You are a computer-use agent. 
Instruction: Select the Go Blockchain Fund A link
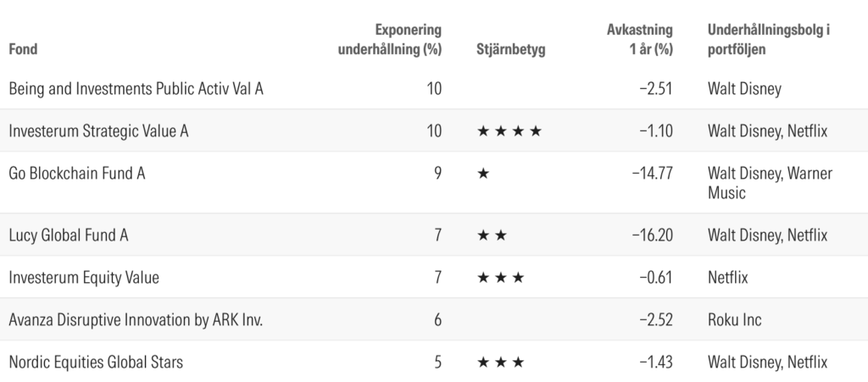pyautogui.click(x=77, y=174)
